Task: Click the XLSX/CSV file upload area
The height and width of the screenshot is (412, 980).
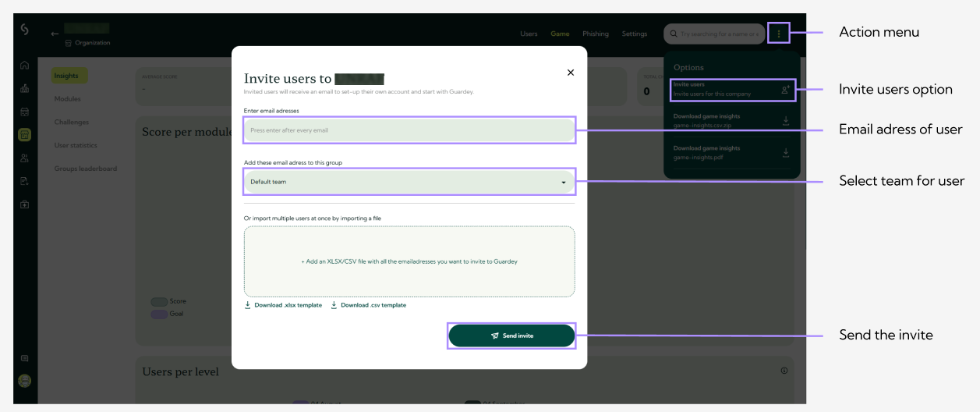Action: 409,261
